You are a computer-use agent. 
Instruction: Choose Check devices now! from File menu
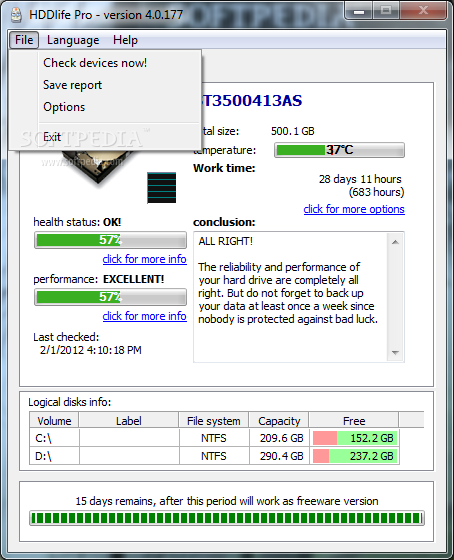pos(95,63)
